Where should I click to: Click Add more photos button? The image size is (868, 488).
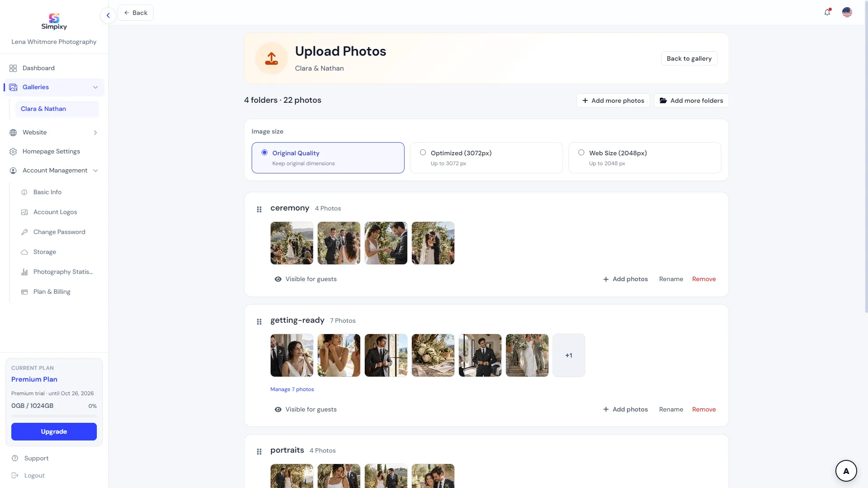coord(613,100)
